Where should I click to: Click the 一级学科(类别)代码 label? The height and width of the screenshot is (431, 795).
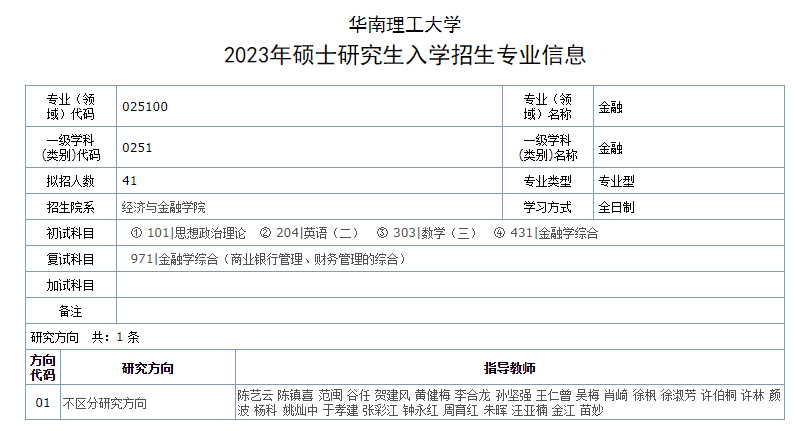coord(71,148)
